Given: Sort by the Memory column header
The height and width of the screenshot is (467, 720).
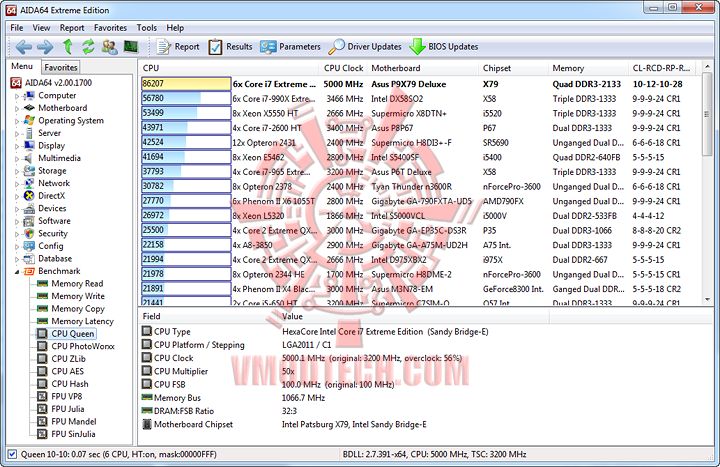Looking at the screenshot, I should [588, 68].
